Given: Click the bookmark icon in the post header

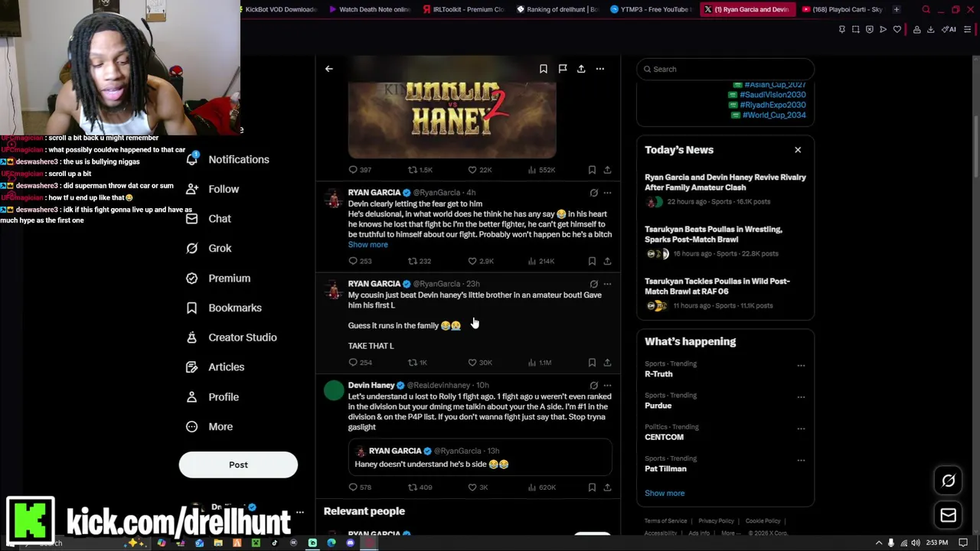Looking at the screenshot, I should click(x=544, y=69).
